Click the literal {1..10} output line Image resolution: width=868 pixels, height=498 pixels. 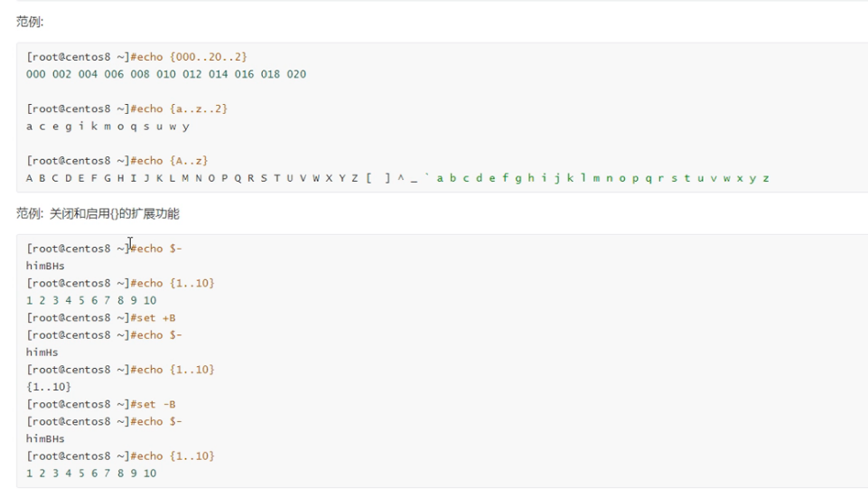coord(49,387)
